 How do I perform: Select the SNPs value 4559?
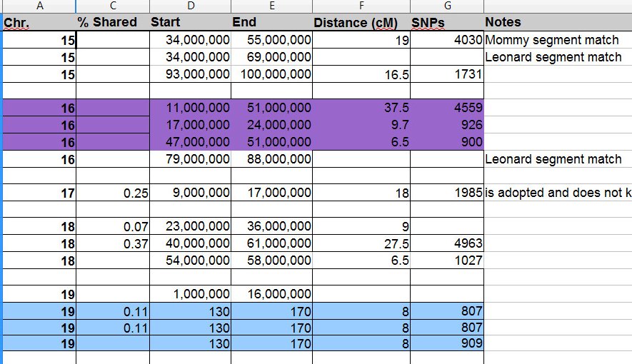[x=447, y=108]
